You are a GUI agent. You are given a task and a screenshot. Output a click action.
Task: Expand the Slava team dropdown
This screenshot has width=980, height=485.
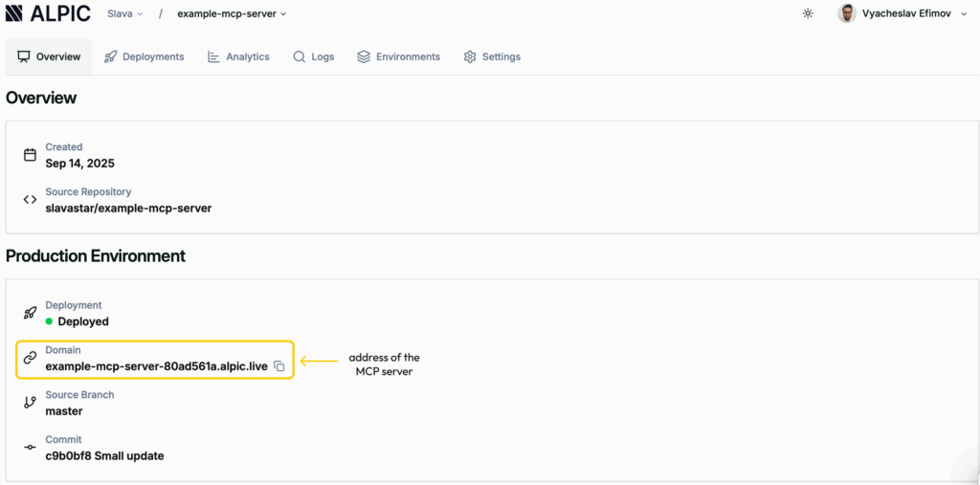pos(124,14)
